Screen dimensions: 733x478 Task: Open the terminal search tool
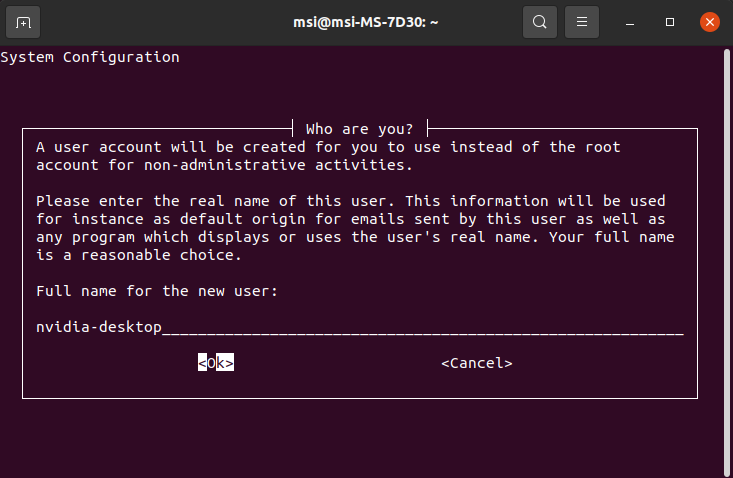[x=539, y=22]
